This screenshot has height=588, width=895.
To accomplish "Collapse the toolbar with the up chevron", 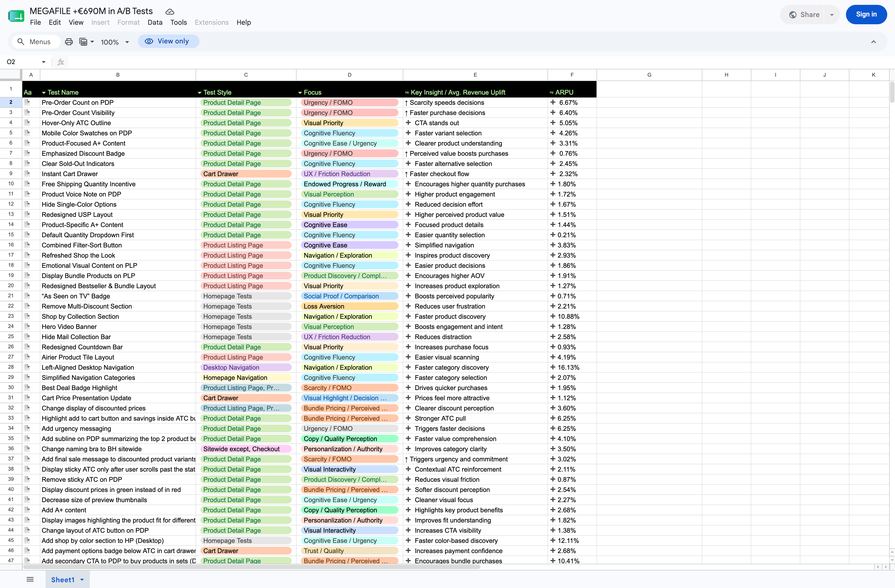I will pos(874,42).
